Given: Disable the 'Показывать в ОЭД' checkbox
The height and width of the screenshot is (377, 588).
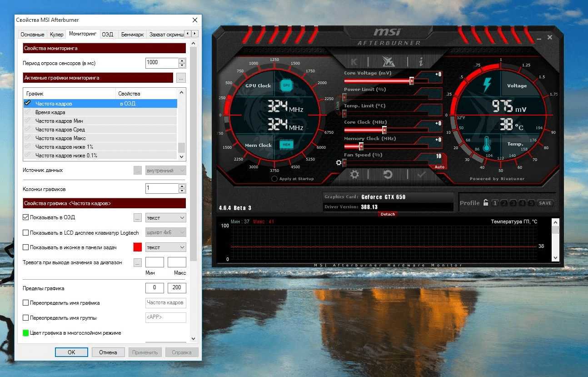Looking at the screenshot, I should point(26,218).
